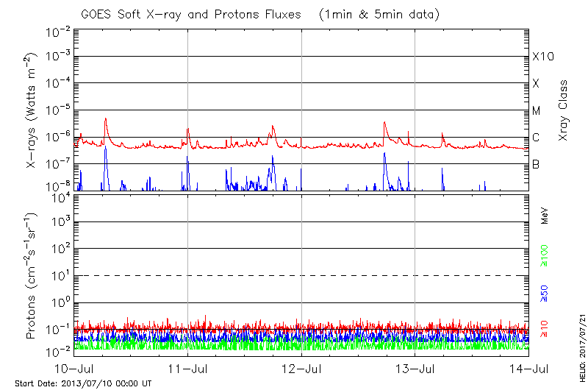The image size is (588, 390).
Task: Select the B class label on right axis
Action: 537,164
